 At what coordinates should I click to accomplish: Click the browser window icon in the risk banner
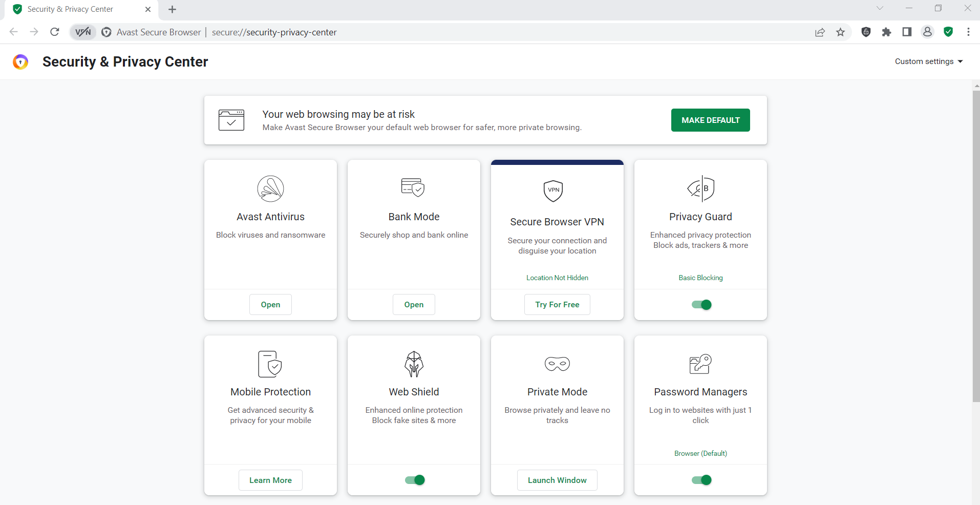231,120
